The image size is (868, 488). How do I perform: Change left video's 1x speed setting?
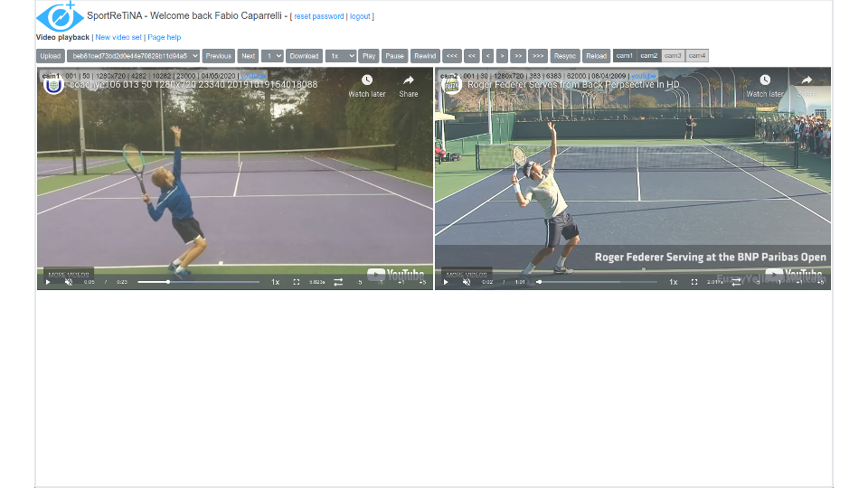click(x=275, y=282)
